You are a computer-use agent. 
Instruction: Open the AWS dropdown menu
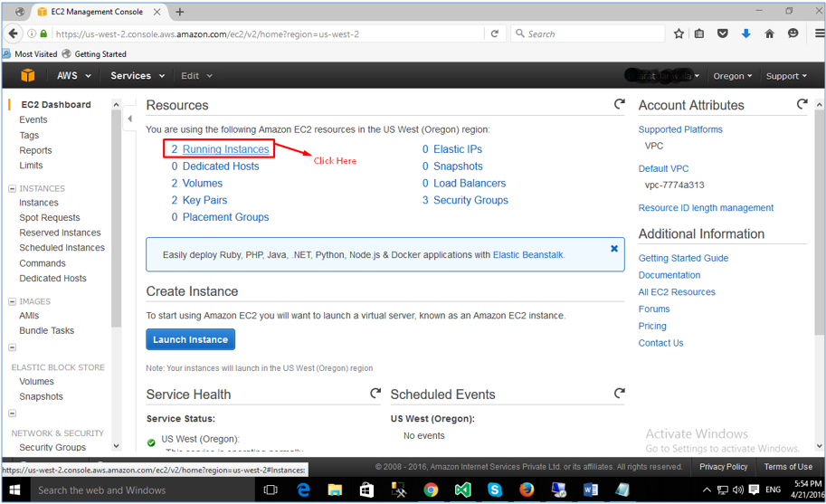coord(74,76)
